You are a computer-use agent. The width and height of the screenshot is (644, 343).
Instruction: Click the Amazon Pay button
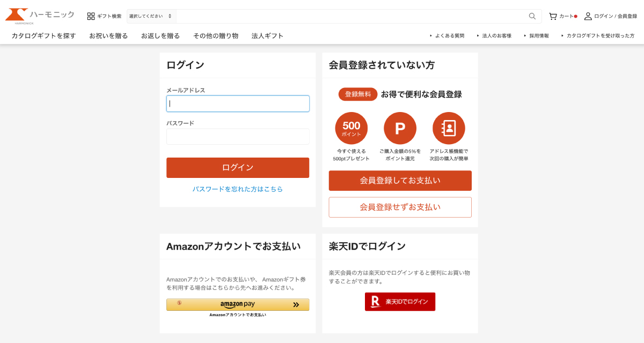click(238, 304)
